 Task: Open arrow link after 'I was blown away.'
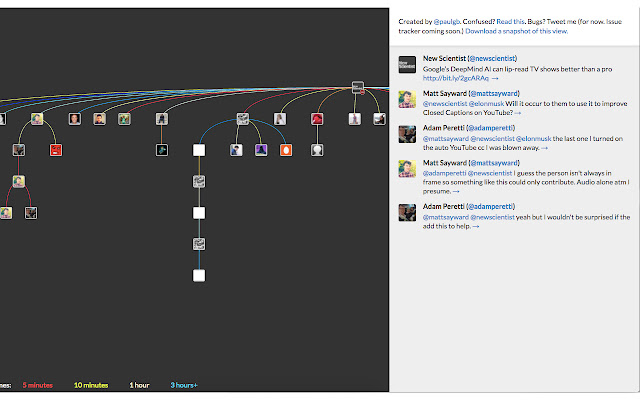click(x=544, y=148)
